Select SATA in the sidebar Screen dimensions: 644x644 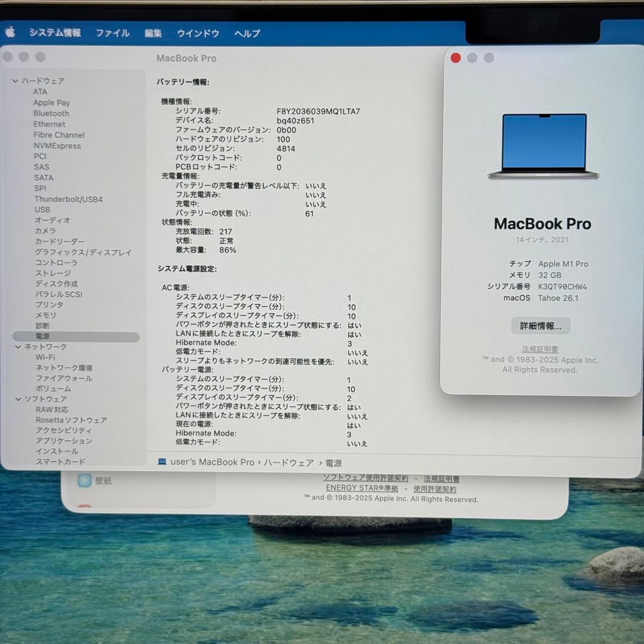point(44,178)
